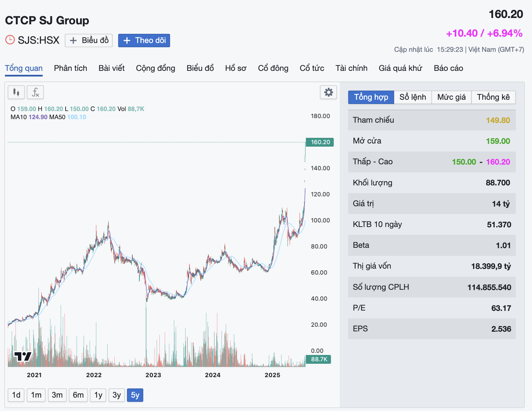Screen dimensions: 532x411
Task: Click the Giá trị value 14 tỷ
Action: pyautogui.click(x=501, y=204)
